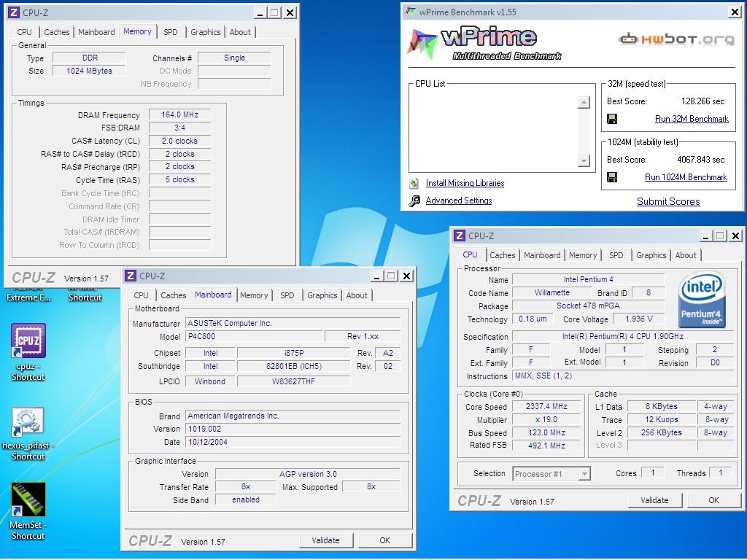Select Memory tab in CPU window
Image resolution: width=747 pixels, height=560 pixels.
pos(582,255)
